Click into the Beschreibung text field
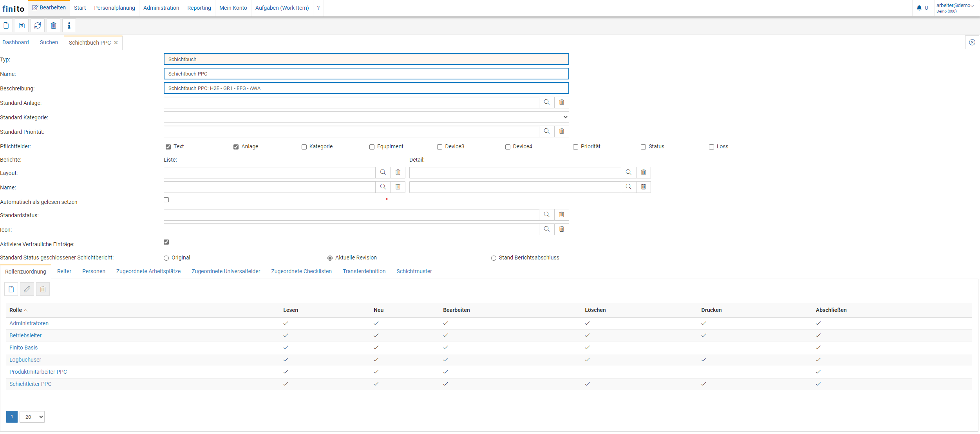The image size is (980, 434). (x=366, y=88)
